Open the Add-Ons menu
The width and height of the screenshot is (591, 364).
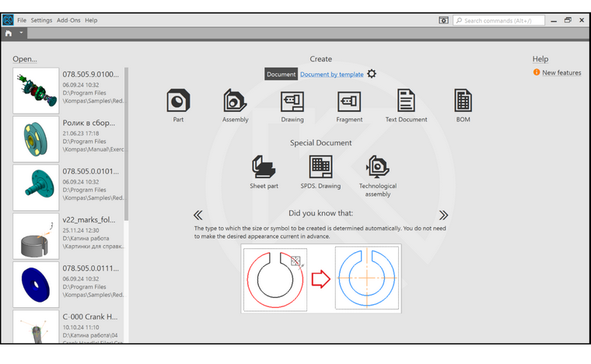click(x=68, y=20)
